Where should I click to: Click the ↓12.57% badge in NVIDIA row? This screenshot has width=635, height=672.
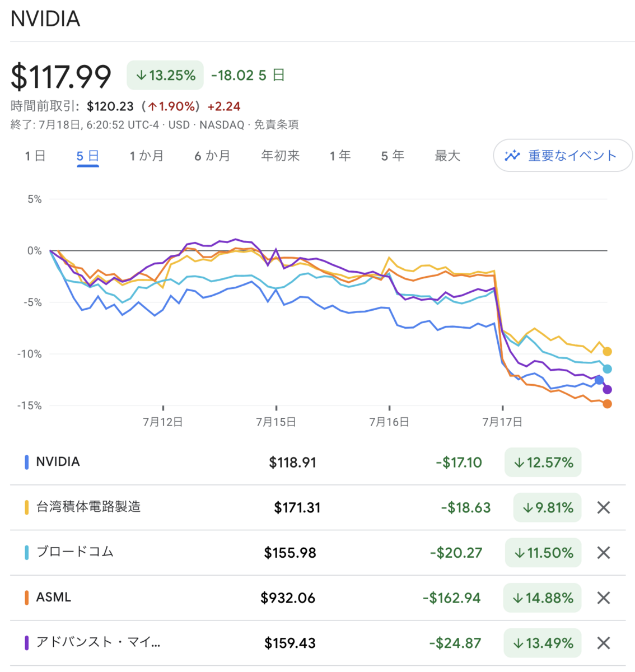click(543, 463)
